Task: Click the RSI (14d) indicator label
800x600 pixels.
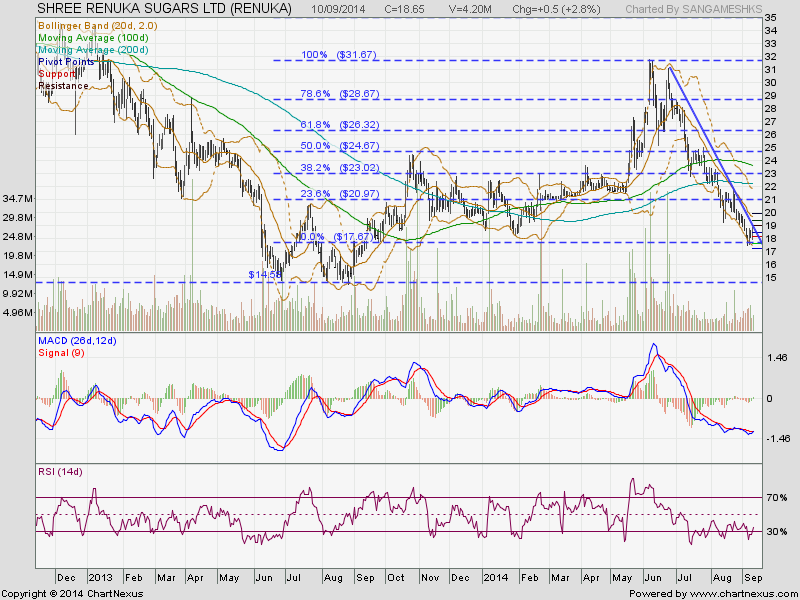Action: click(x=60, y=472)
